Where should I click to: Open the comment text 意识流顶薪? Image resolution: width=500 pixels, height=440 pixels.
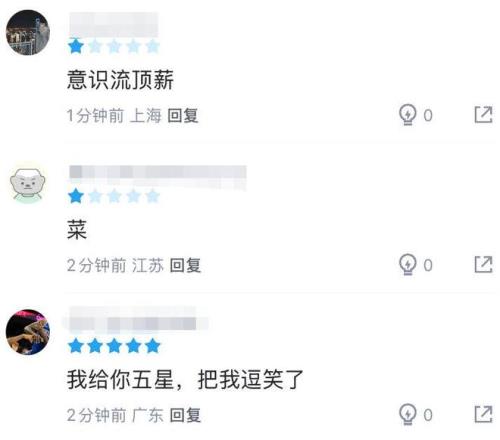[x=120, y=80]
